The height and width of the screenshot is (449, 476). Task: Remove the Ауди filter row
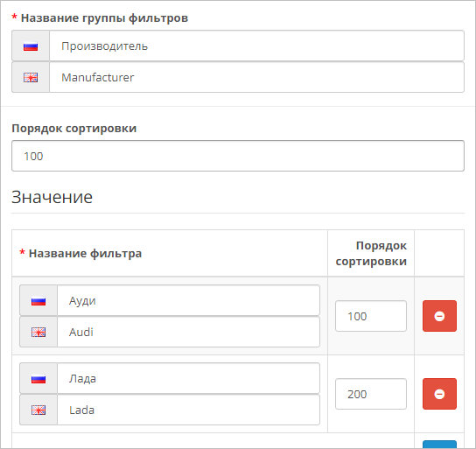click(439, 316)
